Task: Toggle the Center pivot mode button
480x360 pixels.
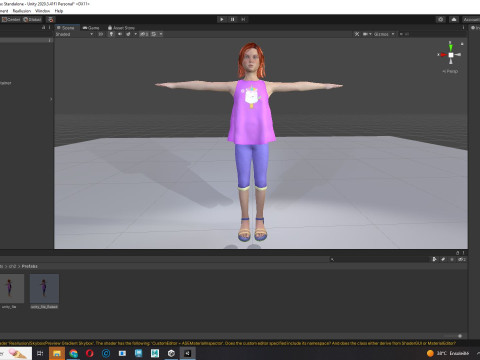Action: (x=11, y=20)
